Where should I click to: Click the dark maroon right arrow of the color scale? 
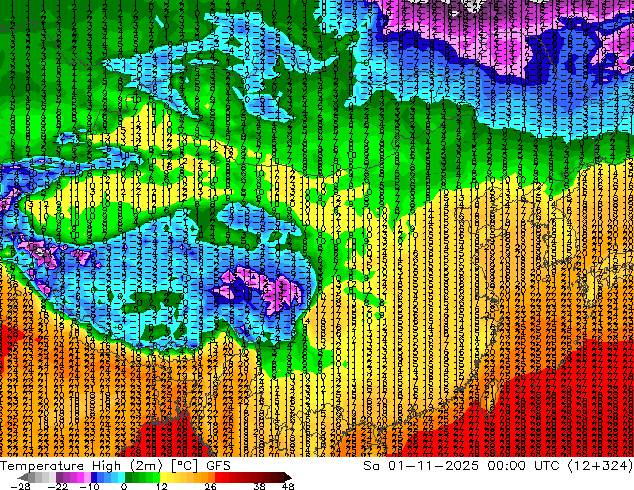tap(287, 477)
